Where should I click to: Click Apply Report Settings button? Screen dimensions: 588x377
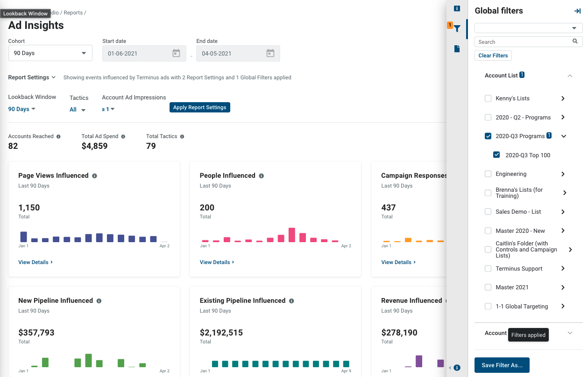[x=199, y=107]
